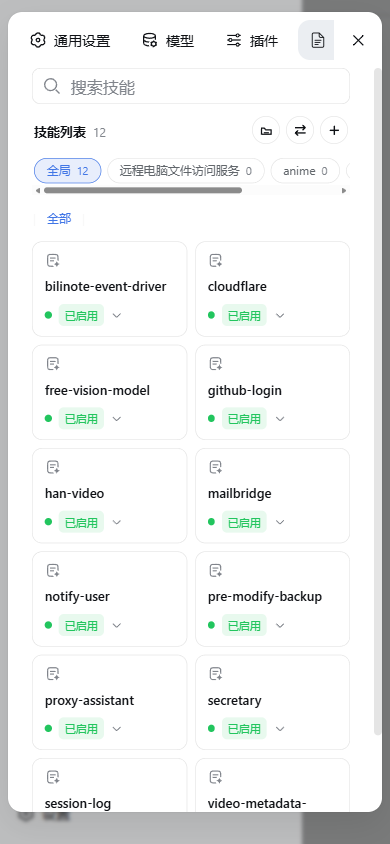Select the skills document icon tab

click(317, 40)
